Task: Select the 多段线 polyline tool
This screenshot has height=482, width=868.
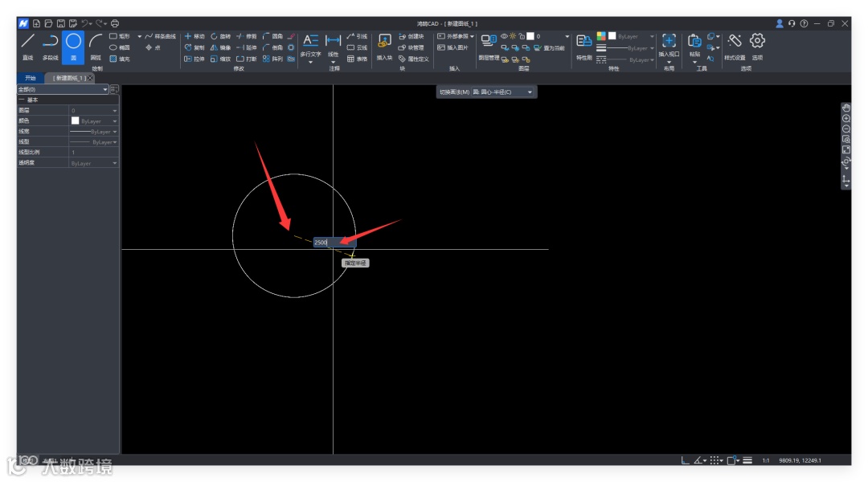Action: [x=51, y=47]
